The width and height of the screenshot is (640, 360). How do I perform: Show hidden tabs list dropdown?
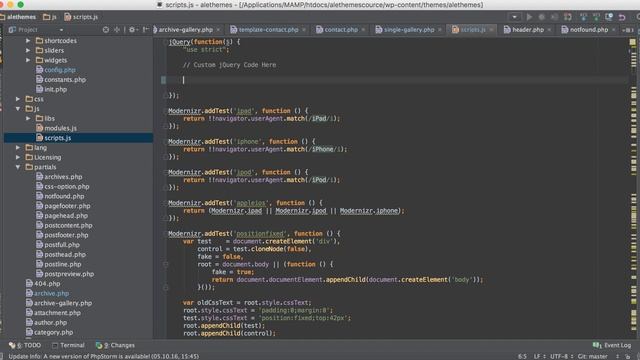(628, 30)
